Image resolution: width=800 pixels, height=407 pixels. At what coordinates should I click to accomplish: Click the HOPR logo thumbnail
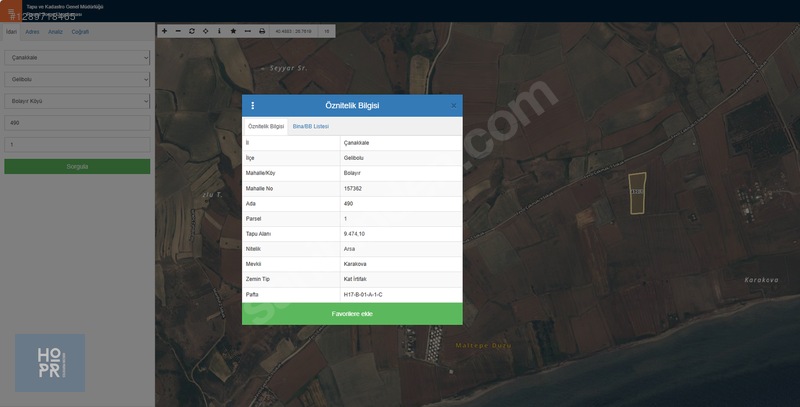pos(50,363)
